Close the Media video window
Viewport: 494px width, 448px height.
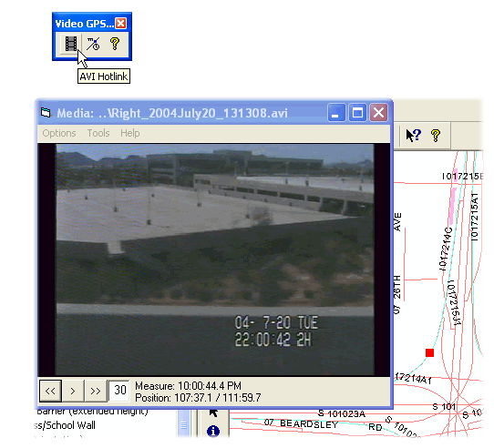(x=378, y=112)
